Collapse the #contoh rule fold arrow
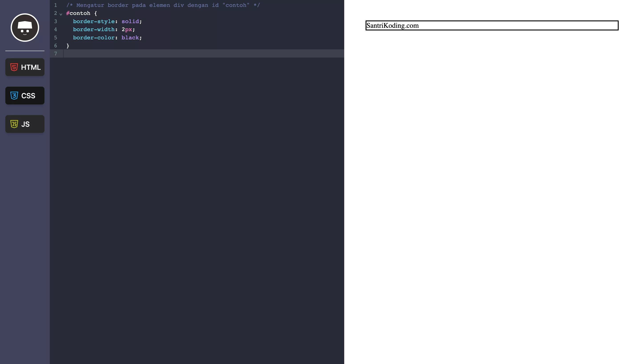640x364 pixels. tap(61, 14)
